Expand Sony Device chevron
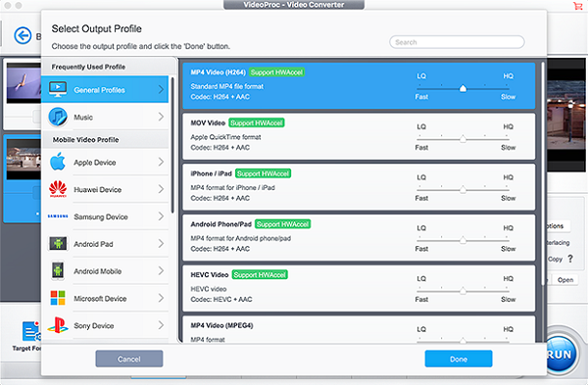The image size is (588, 385). (161, 325)
